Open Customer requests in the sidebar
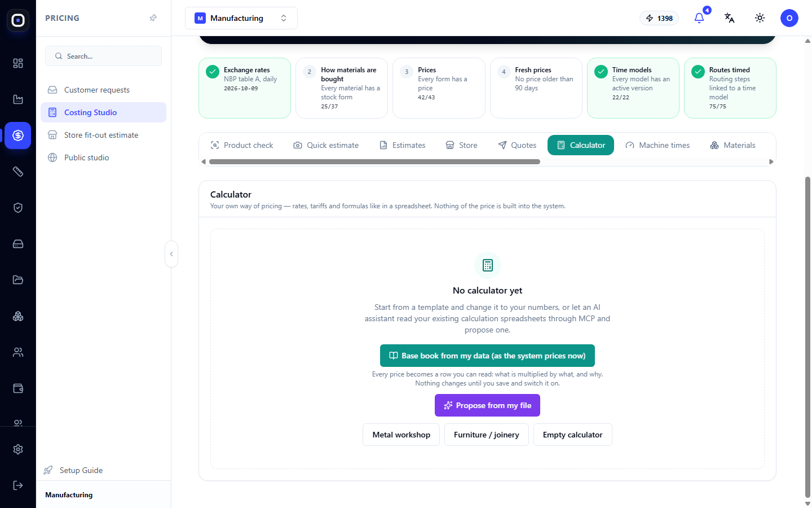812x508 pixels. tap(103, 90)
